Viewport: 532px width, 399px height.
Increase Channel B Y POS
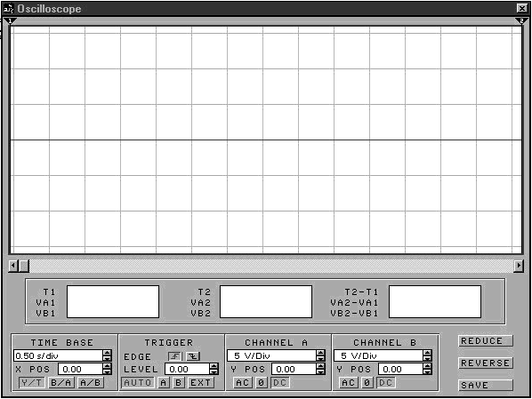(x=428, y=366)
